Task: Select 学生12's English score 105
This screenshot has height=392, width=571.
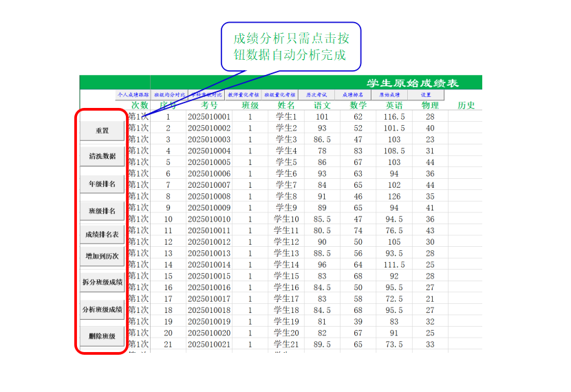Action: pos(394,242)
